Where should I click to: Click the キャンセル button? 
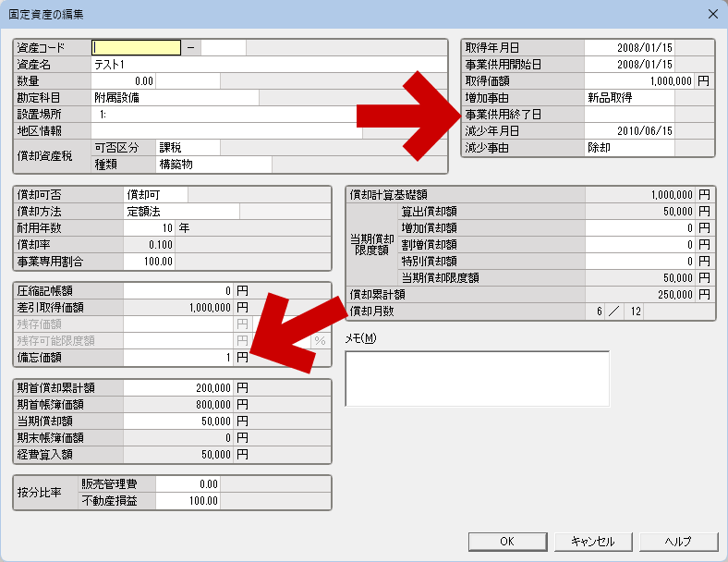pos(593,542)
